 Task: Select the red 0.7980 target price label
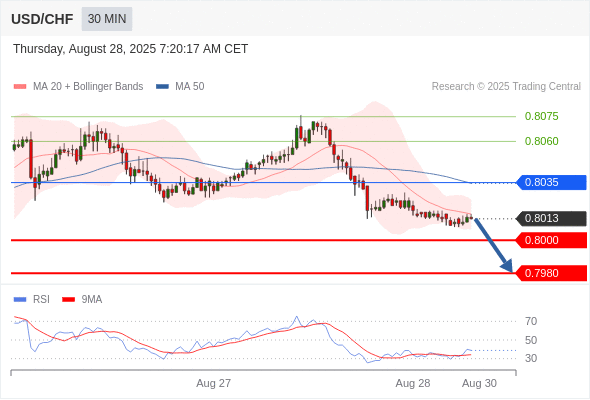(552, 273)
